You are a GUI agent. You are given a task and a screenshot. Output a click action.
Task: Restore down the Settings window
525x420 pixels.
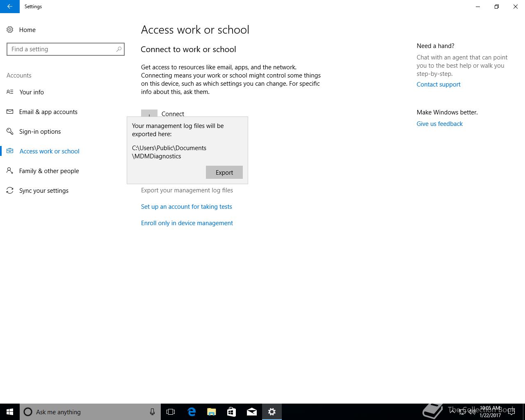click(x=497, y=7)
